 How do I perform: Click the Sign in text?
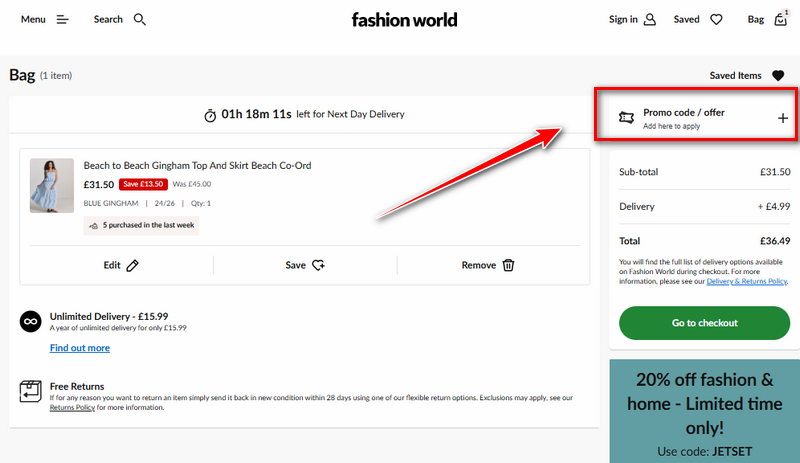(623, 19)
